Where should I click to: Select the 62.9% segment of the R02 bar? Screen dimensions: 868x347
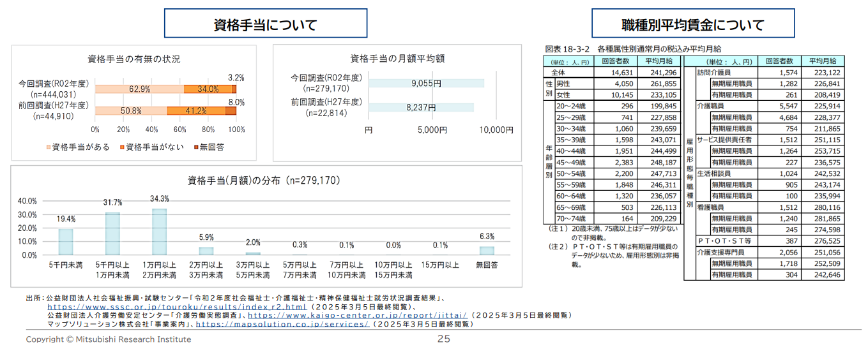[x=139, y=89]
